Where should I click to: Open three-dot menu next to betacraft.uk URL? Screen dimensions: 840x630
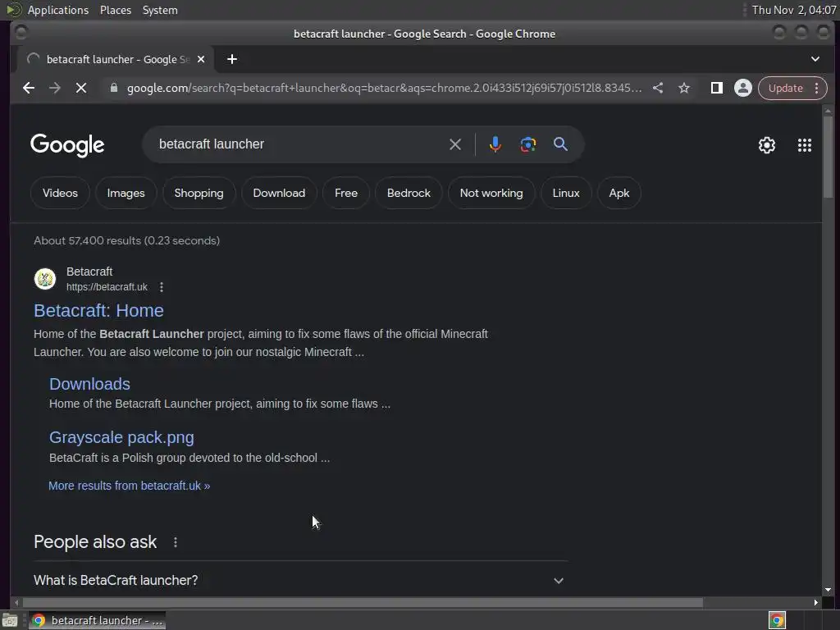coord(162,287)
